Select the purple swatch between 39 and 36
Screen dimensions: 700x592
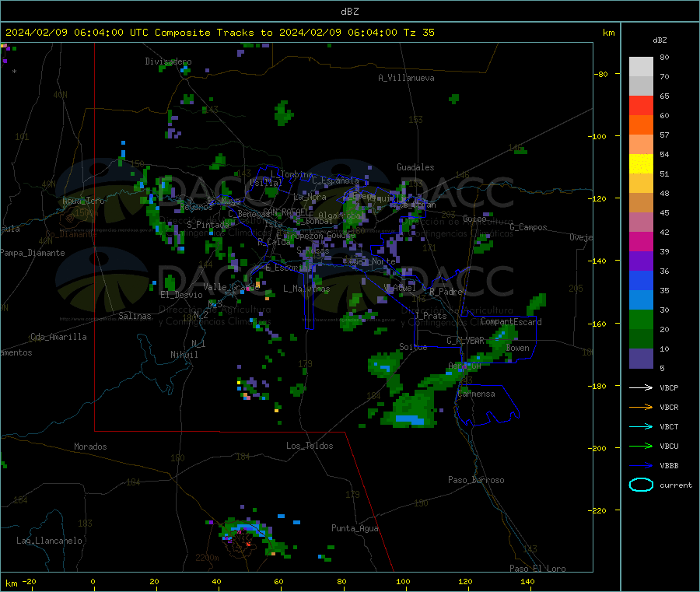click(x=641, y=261)
